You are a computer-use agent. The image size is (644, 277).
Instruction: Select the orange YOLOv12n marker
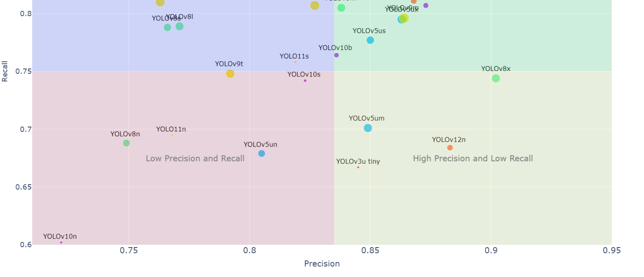click(x=450, y=148)
